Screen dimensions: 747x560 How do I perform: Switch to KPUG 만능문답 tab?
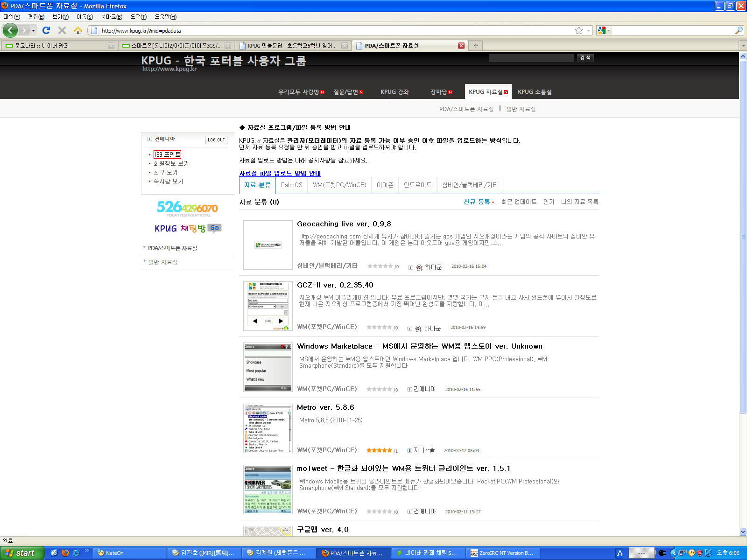[x=293, y=46]
